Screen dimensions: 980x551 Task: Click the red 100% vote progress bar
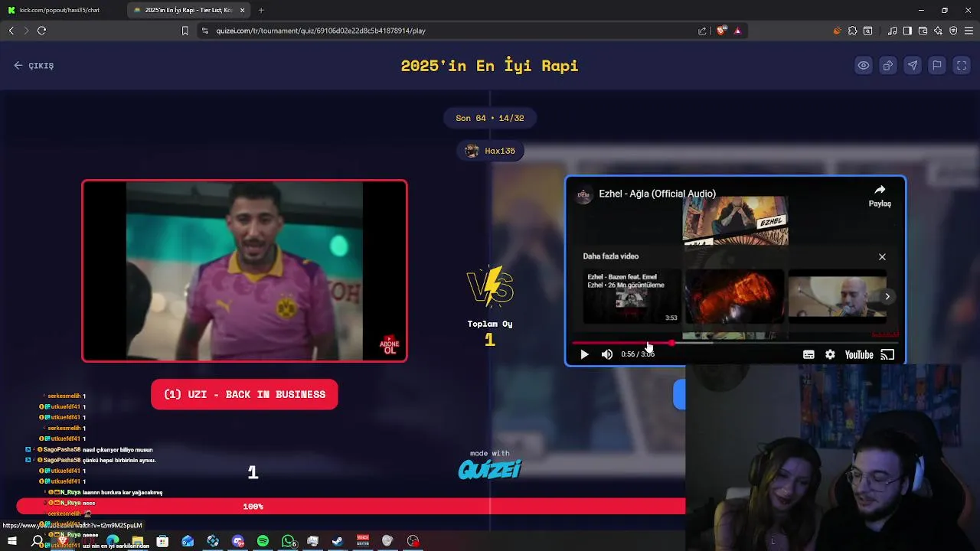point(351,506)
